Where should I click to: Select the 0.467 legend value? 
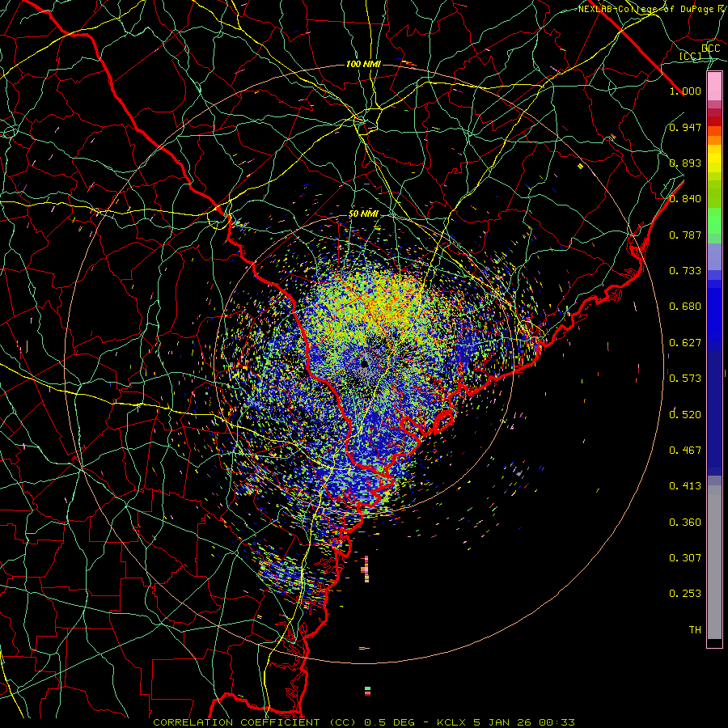[685, 451]
